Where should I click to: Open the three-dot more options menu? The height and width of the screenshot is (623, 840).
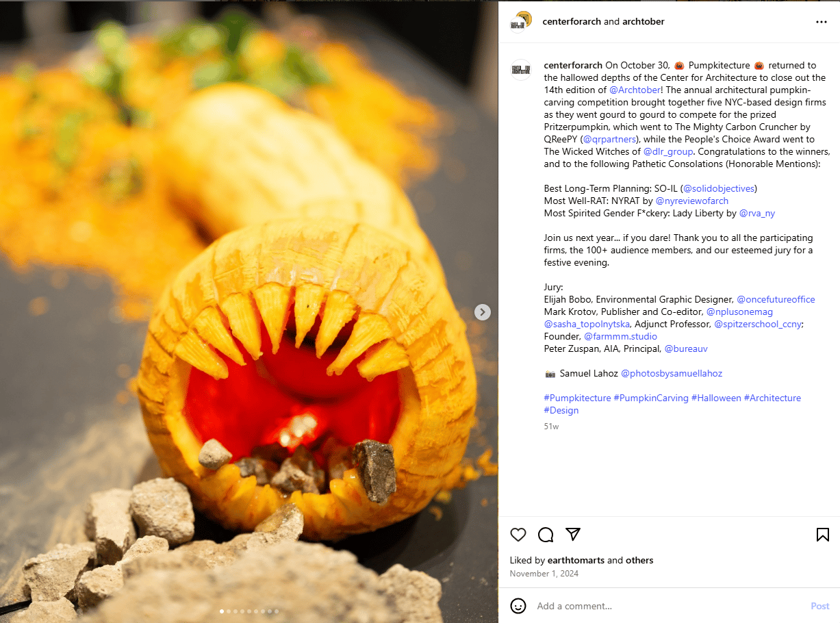pyautogui.click(x=822, y=22)
